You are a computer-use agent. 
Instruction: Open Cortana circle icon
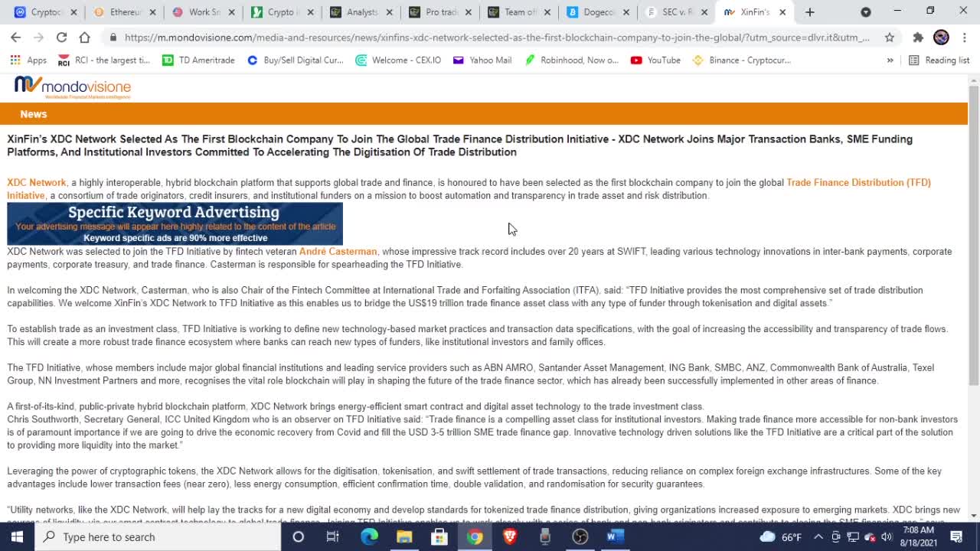[299, 536]
